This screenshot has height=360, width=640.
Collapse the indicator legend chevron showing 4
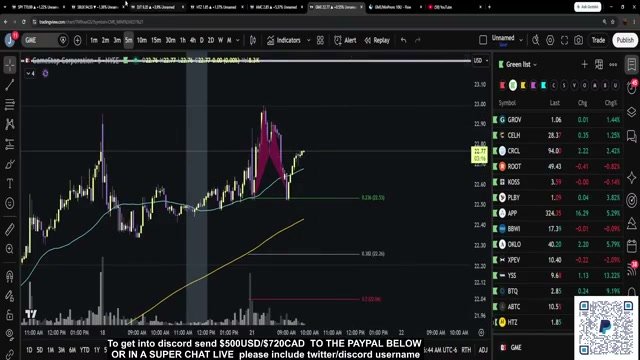click(x=31, y=73)
